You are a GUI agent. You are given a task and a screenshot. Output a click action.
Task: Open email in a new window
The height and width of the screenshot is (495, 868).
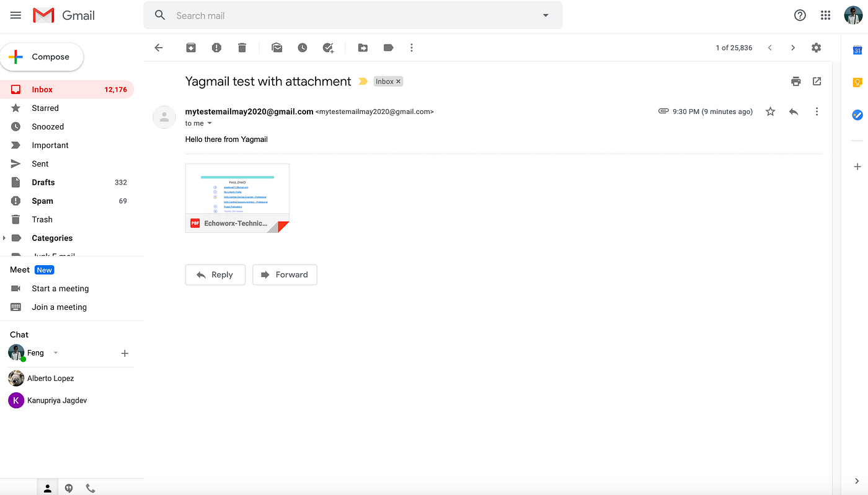pos(817,81)
